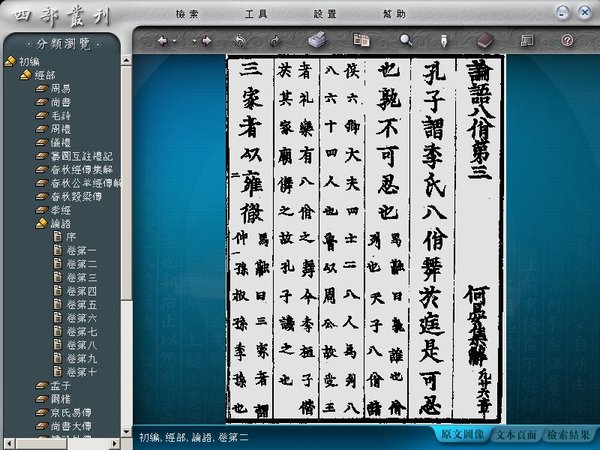Collapse the 經部 folder icon

[26, 75]
